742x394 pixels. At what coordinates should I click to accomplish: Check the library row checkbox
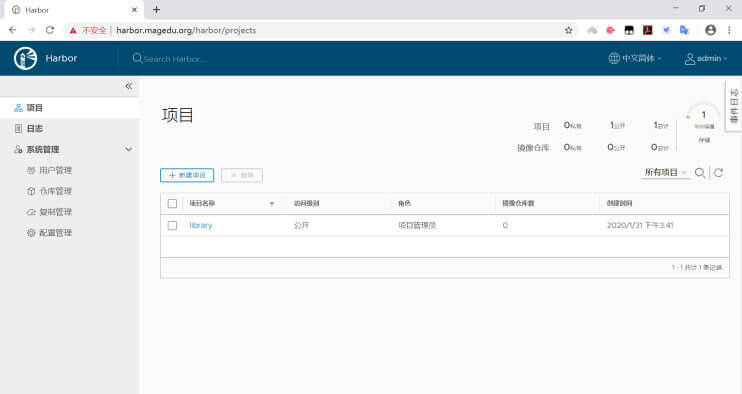[x=172, y=226]
